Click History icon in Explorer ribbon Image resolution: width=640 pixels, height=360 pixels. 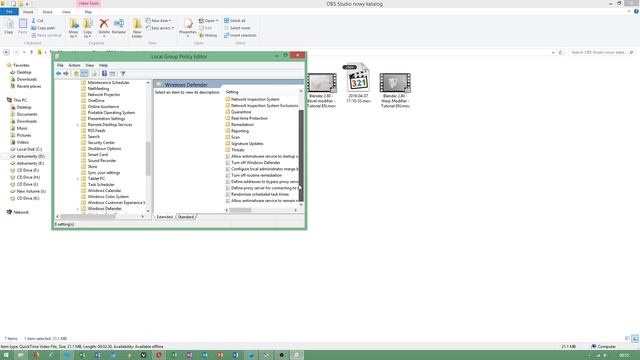pyautogui.click(x=208, y=36)
